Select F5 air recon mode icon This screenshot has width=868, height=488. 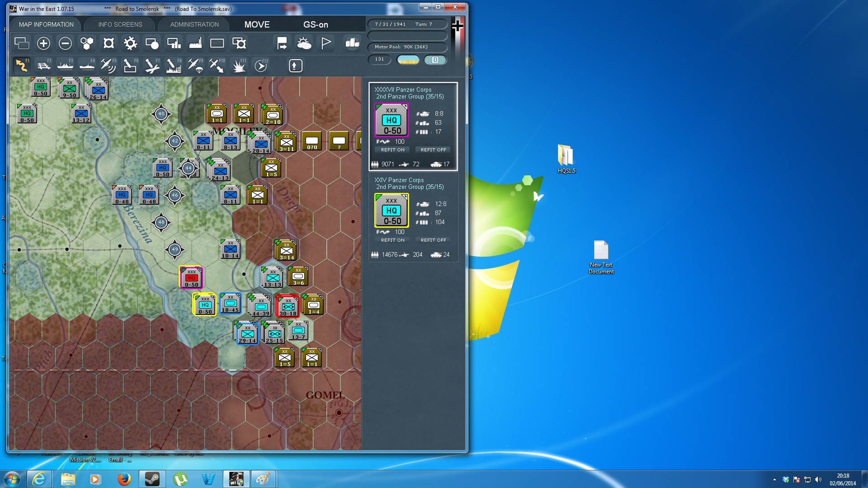108,66
